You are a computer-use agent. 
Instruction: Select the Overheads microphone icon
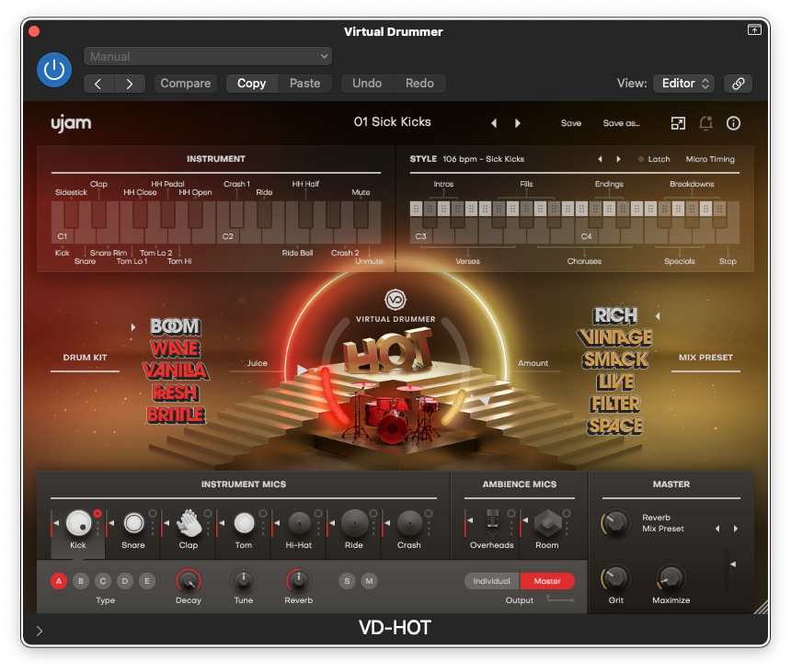pyautogui.click(x=493, y=522)
